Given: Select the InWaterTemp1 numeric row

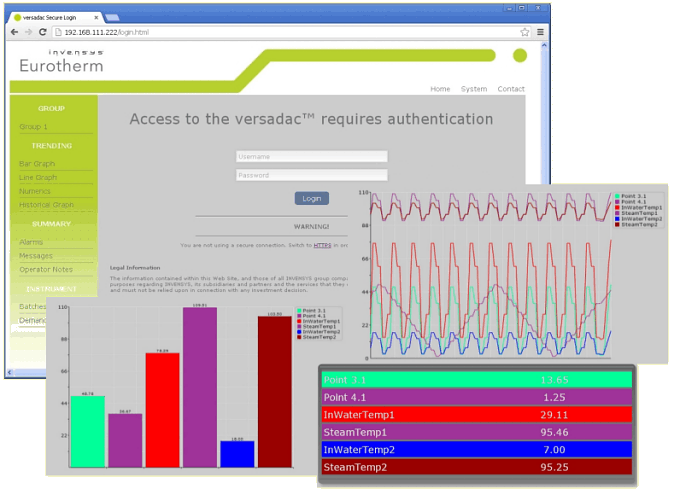Looking at the screenshot, I should [477, 415].
